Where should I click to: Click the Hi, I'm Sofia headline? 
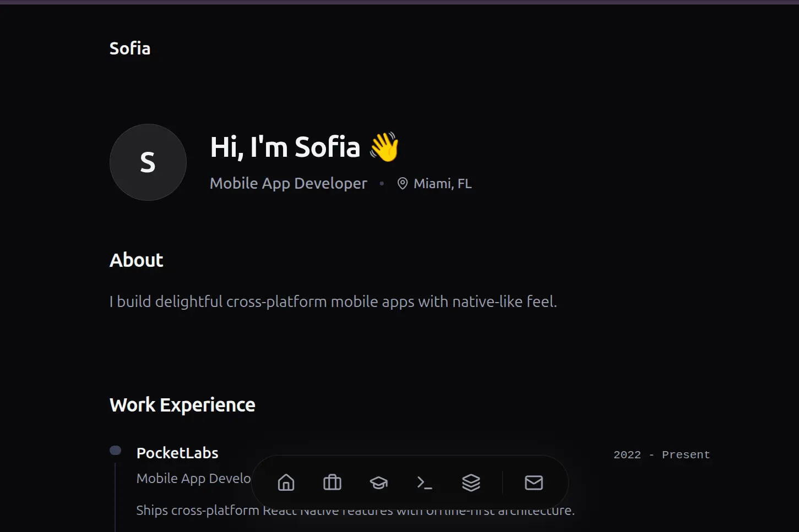point(285,147)
